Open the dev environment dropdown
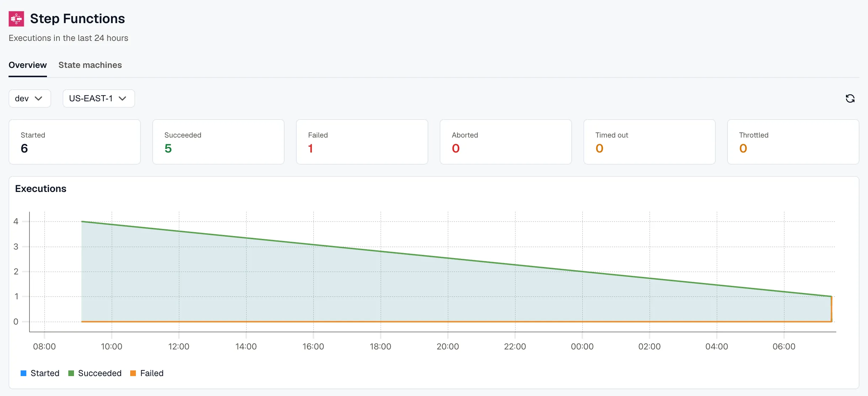Viewport: 868px width, 396px height. [x=30, y=98]
